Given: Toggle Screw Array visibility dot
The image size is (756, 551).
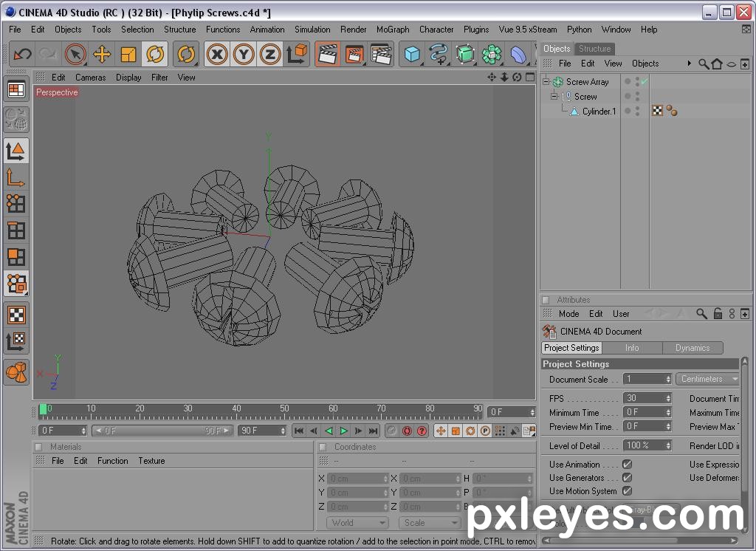Looking at the screenshot, I should click(628, 80).
